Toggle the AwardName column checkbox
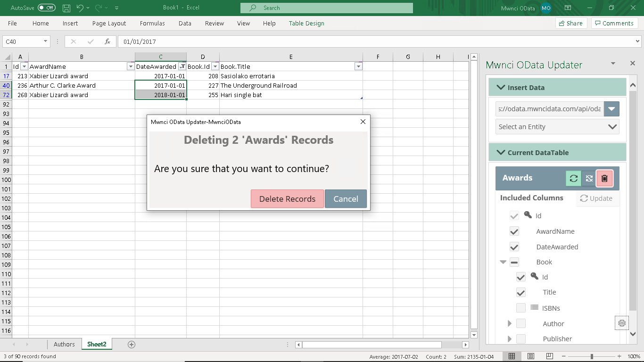 click(514, 231)
